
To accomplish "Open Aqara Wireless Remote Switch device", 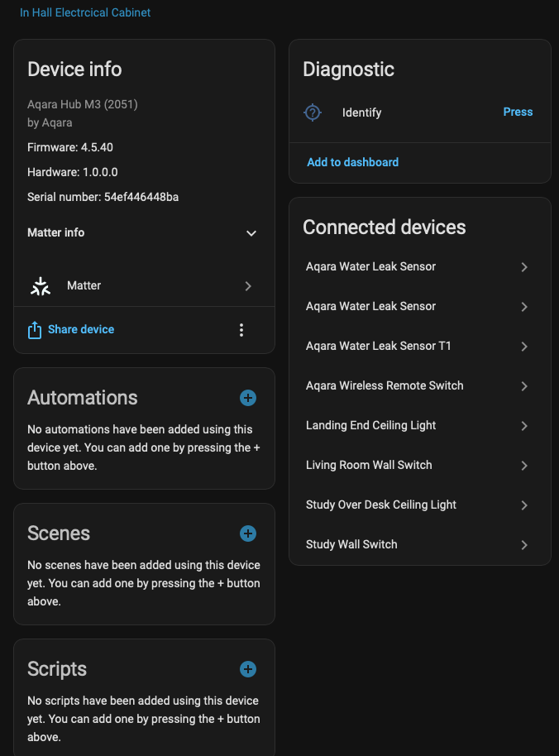I will click(x=385, y=385).
